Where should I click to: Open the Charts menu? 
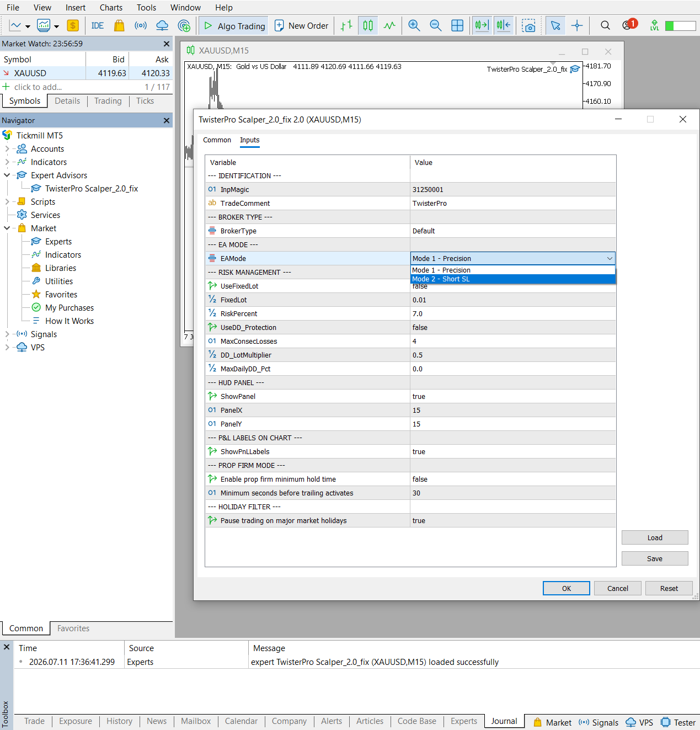tap(111, 8)
